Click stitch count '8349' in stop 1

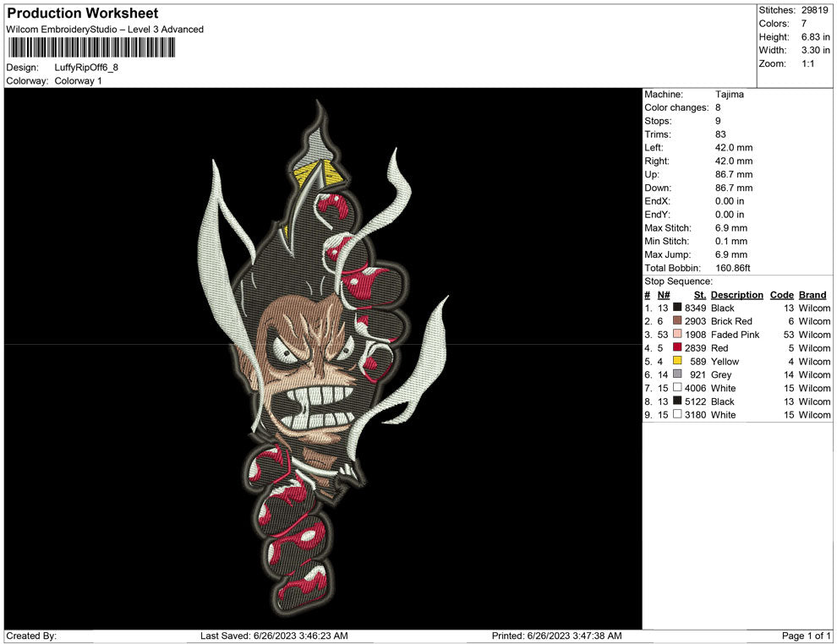coord(696,308)
